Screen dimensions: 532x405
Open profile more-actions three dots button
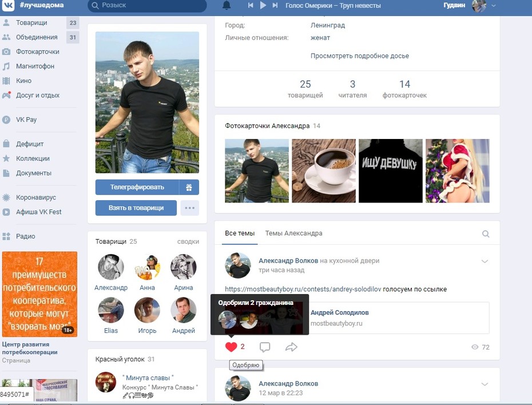[190, 208]
